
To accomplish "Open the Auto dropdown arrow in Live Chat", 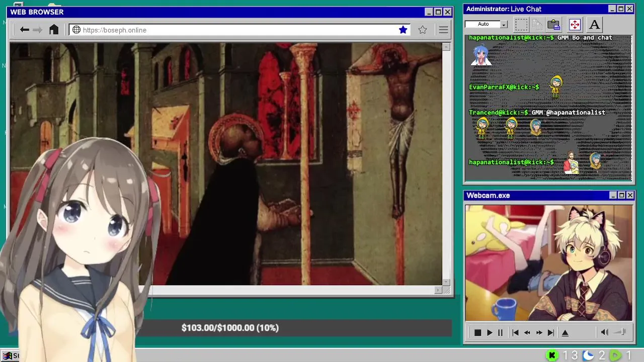I will (x=504, y=24).
